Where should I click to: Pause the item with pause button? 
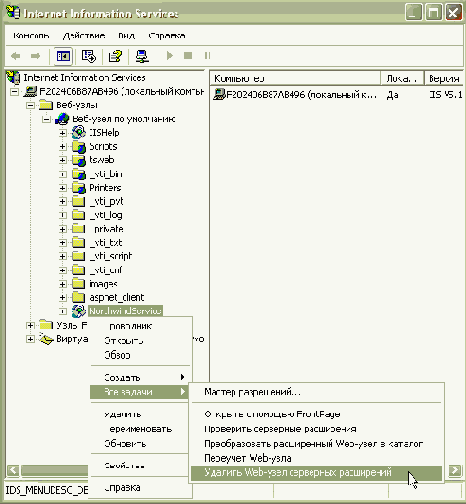[x=207, y=55]
